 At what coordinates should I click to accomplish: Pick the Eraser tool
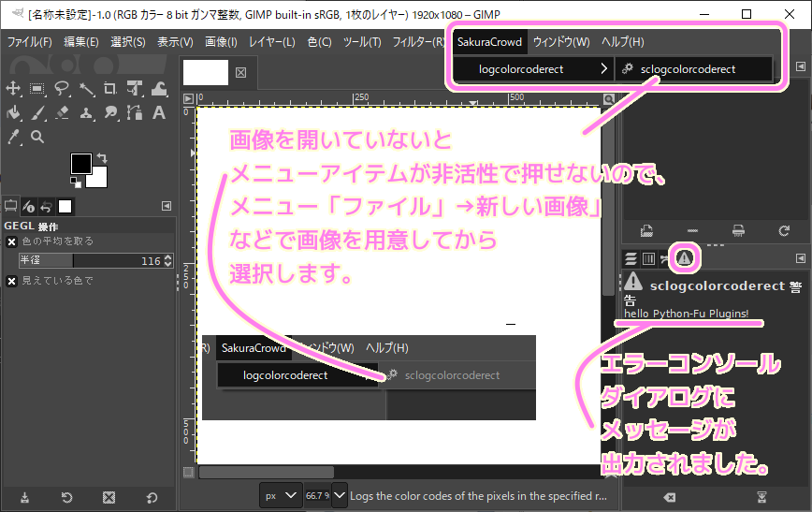tap(63, 113)
